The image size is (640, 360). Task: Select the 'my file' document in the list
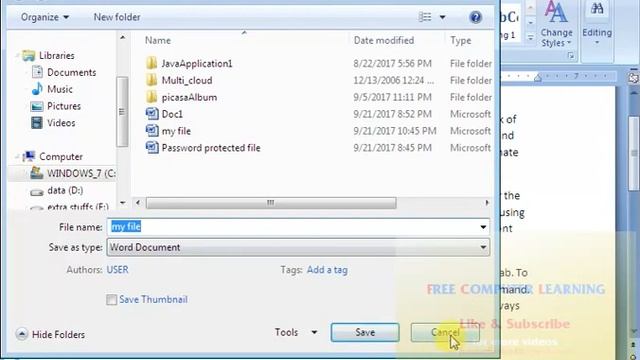[176, 131]
